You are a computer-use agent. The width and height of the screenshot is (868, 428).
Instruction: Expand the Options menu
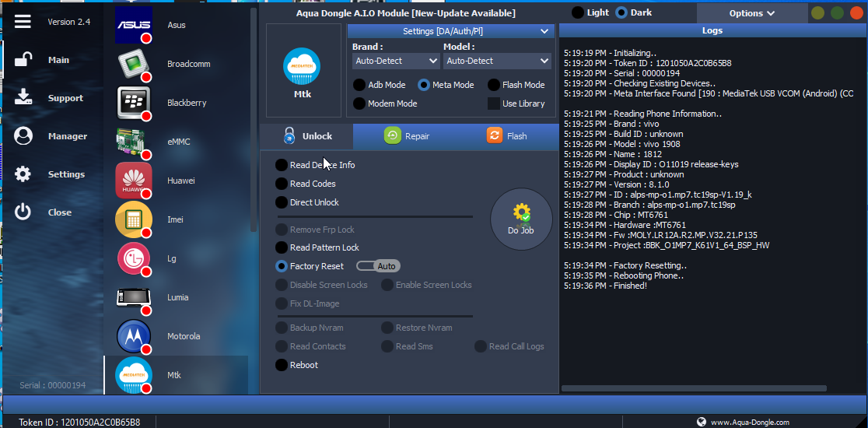tap(751, 13)
